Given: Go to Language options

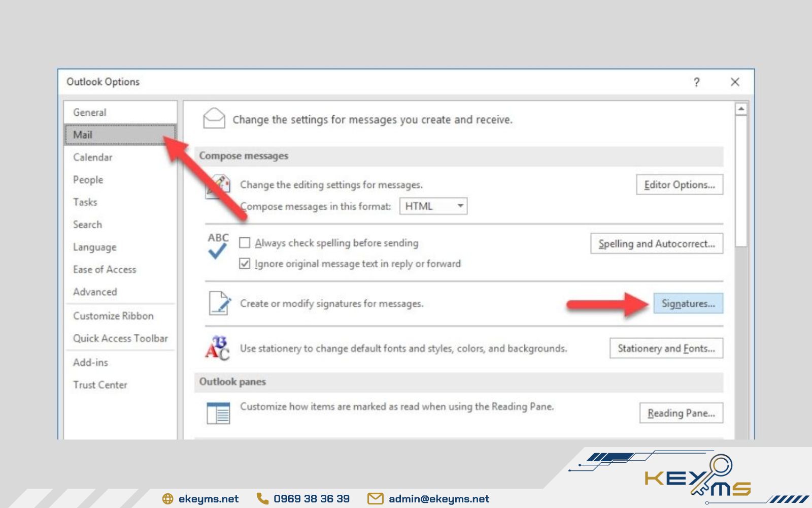Looking at the screenshot, I should (x=120, y=247).
